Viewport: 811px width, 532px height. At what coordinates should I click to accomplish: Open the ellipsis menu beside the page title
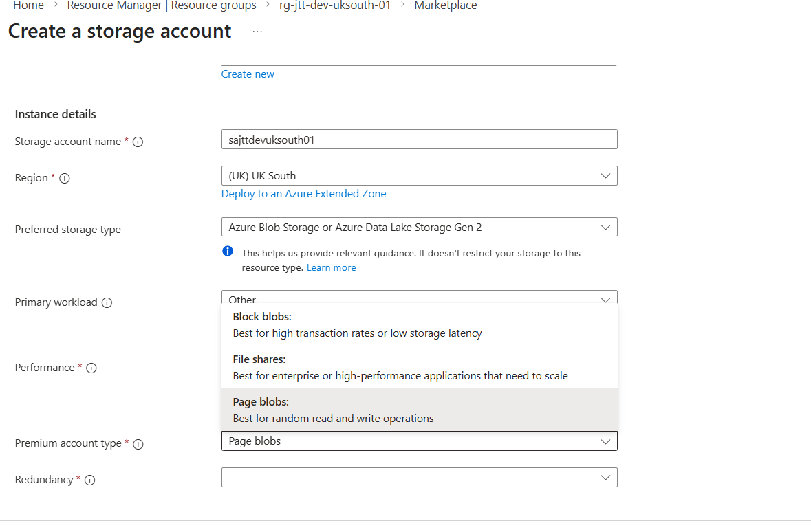[x=257, y=32]
